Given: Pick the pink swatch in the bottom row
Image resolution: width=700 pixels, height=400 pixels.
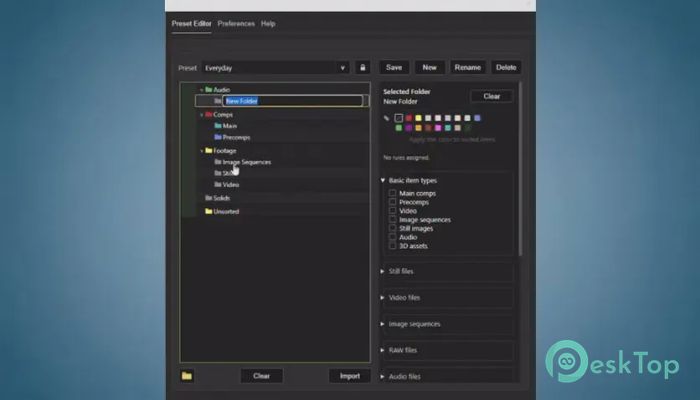Looking at the screenshot, I should click(438, 128).
